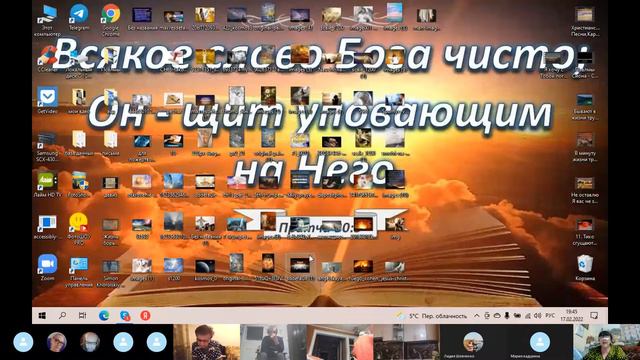
Task: Click the microphone tray icon
Action: [507, 316]
